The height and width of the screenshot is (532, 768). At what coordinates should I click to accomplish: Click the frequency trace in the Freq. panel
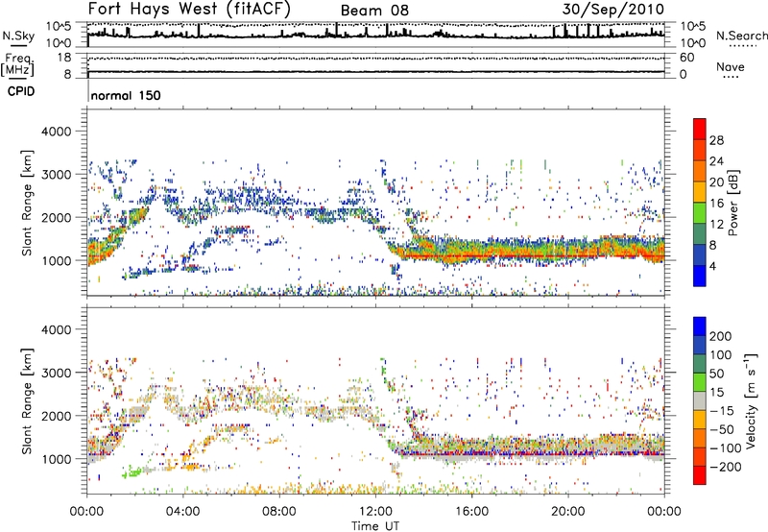375,72
